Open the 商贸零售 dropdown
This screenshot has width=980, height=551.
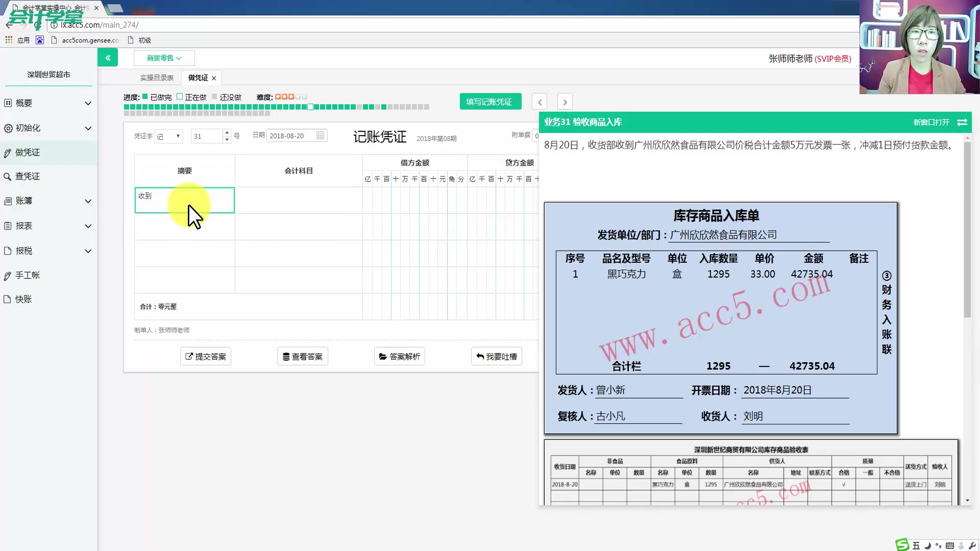(x=164, y=58)
